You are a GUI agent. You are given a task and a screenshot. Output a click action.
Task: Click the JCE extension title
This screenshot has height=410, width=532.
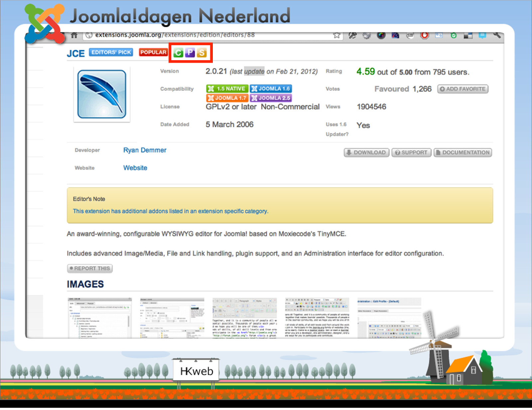pyautogui.click(x=76, y=54)
